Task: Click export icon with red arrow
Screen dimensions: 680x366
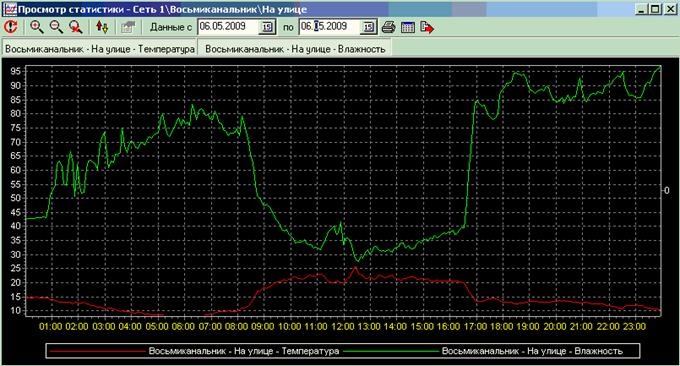Action: (x=427, y=27)
